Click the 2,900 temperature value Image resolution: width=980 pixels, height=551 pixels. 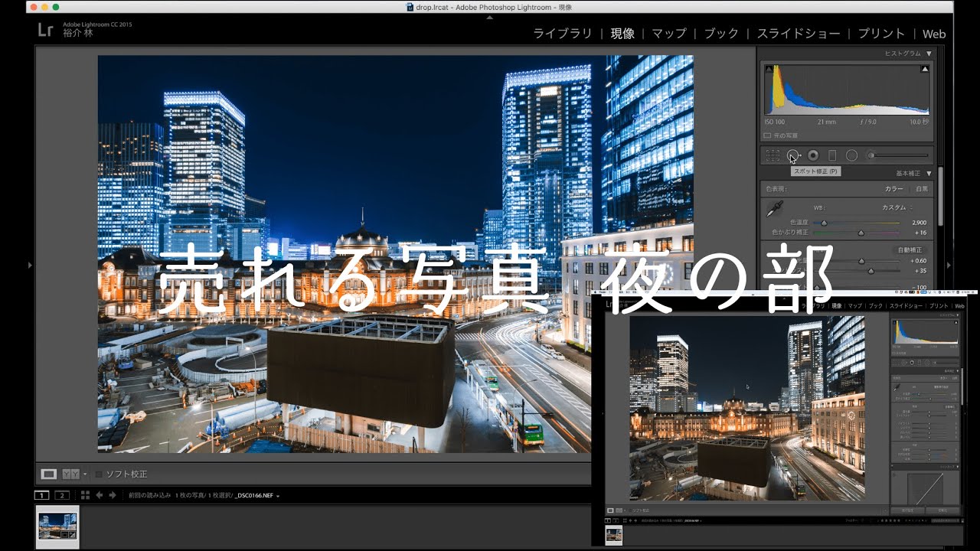point(919,223)
